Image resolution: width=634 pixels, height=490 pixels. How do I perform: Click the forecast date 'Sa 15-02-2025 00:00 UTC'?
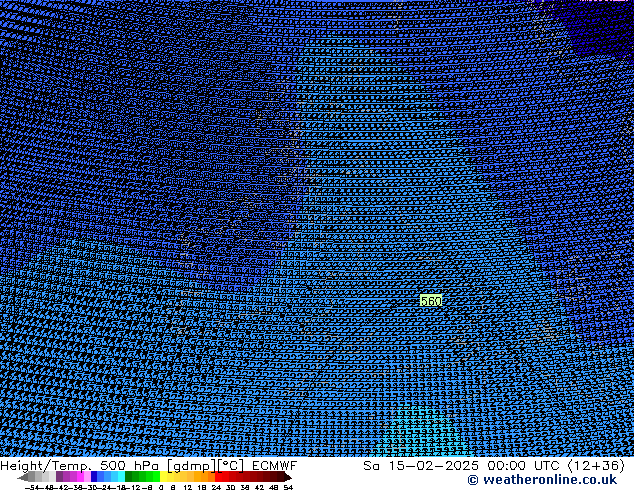[461, 466]
